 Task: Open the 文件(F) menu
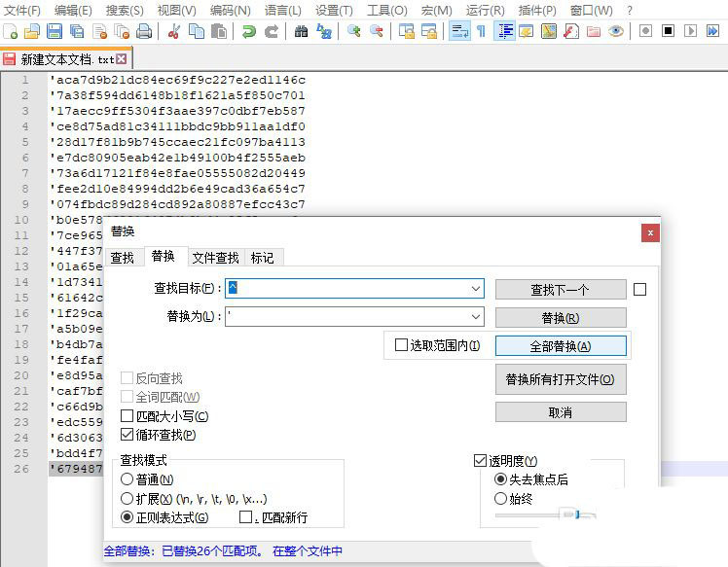click(21, 10)
